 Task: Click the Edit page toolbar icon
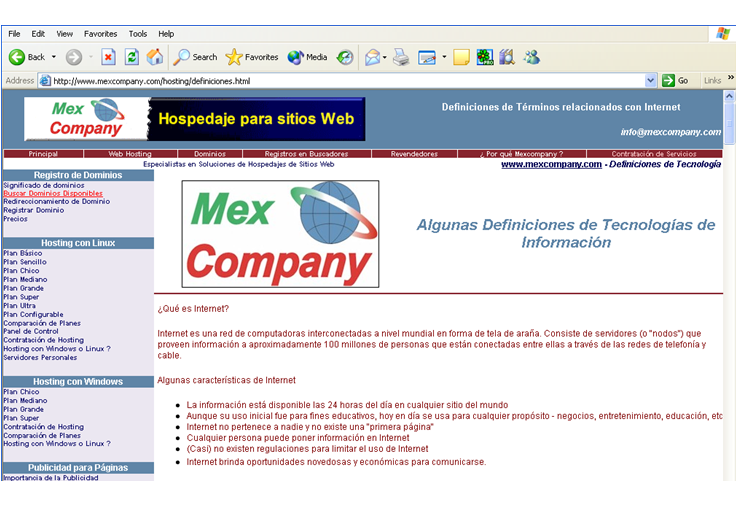(x=427, y=58)
